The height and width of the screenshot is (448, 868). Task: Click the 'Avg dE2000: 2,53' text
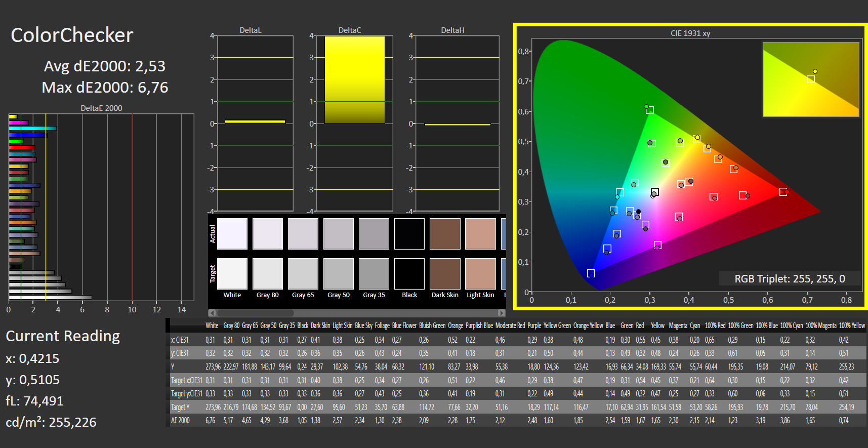point(105,66)
